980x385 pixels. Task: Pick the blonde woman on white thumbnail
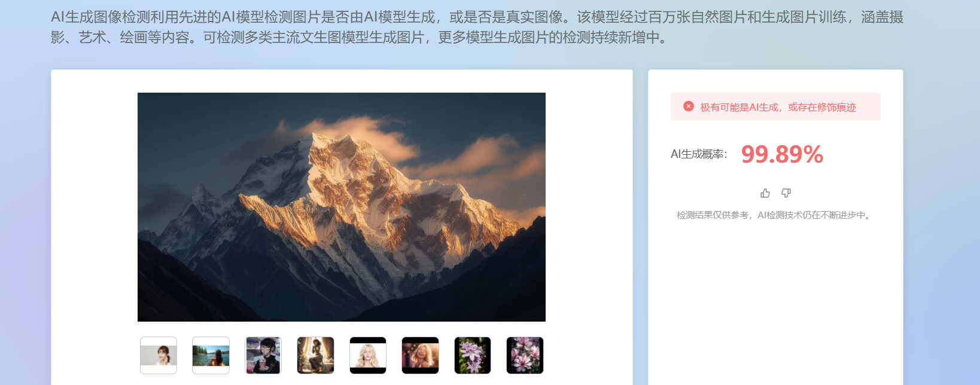tap(368, 355)
